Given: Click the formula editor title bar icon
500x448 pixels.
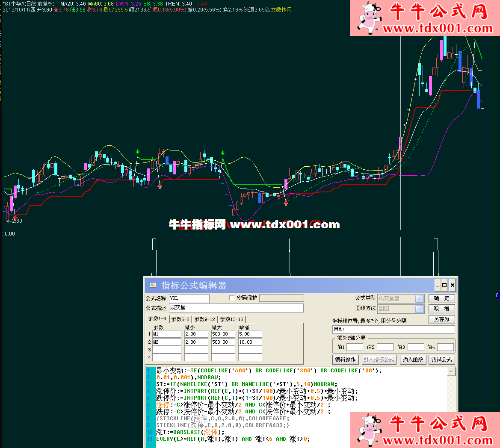Looking at the screenshot, I should pyautogui.click(x=153, y=285).
